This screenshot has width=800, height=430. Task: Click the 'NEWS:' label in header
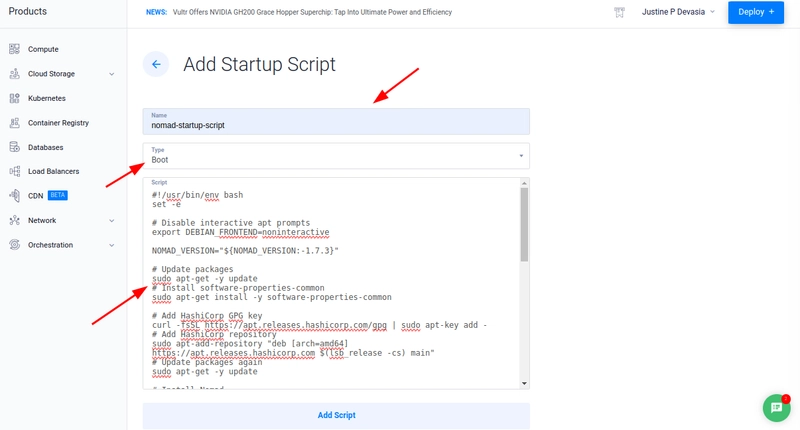[156, 12]
